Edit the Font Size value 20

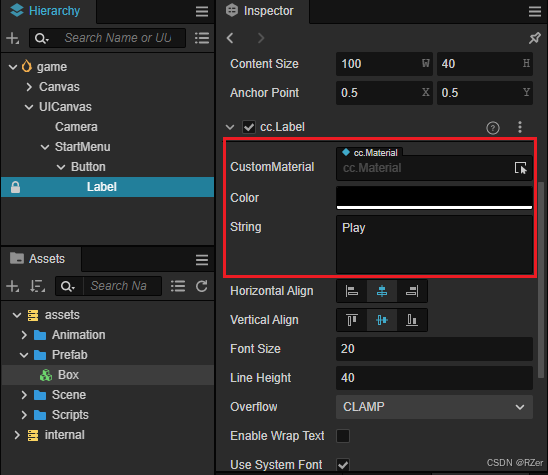tap(434, 349)
